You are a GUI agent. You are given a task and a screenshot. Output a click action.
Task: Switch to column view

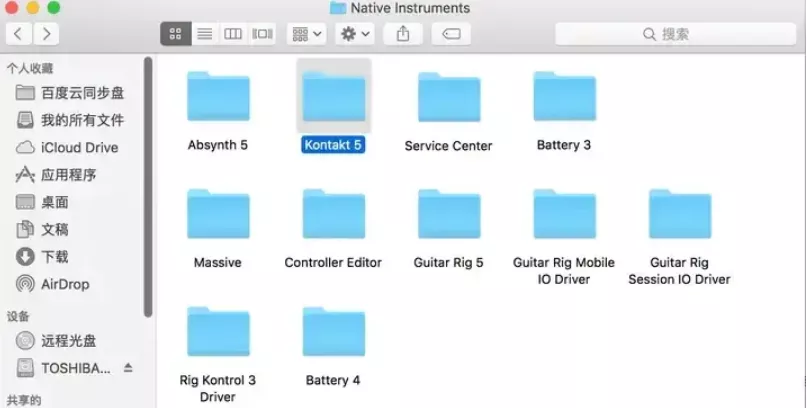coord(233,34)
